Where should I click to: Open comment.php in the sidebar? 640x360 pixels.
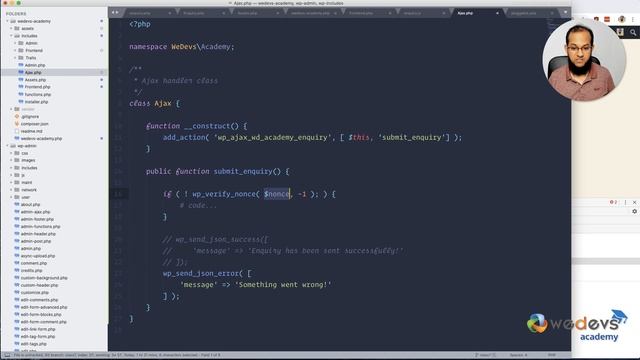coord(33,263)
